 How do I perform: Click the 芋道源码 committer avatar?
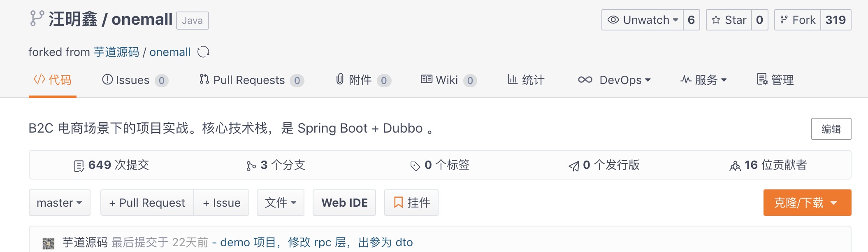click(x=49, y=243)
